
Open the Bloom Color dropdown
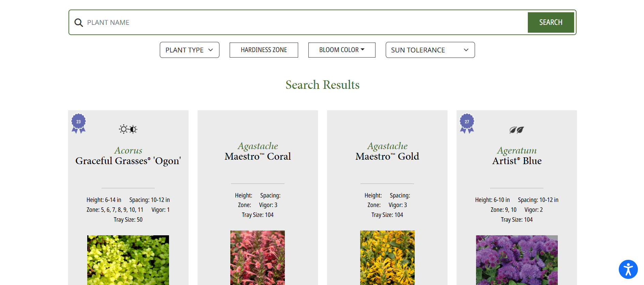pyautogui.click(x=341, y=50)
